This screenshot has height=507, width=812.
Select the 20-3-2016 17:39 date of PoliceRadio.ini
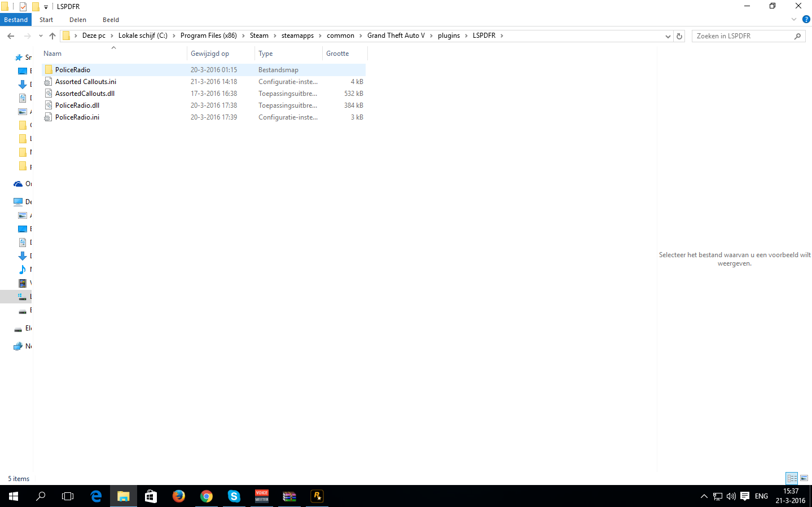click(x=214, y=117)
